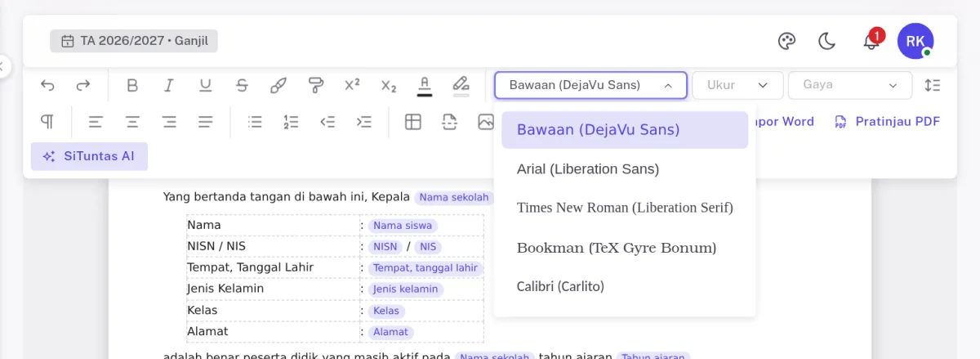This screenshot has width=980, height=359.
Task: Decrease the paragraph indent
Action: tap(327, 122)
